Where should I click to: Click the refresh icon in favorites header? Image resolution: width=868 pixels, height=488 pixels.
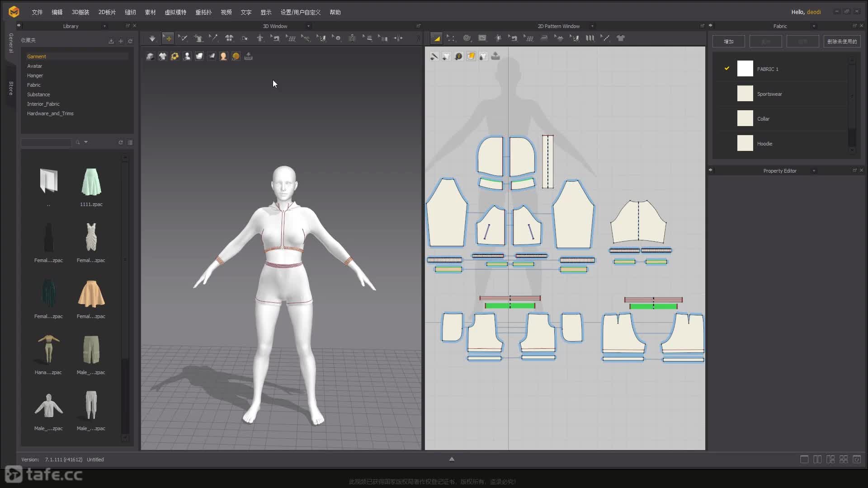coord(130,41)
